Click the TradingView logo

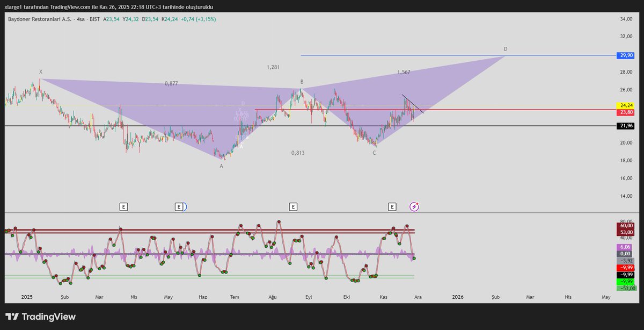click(x=40, y=317)
